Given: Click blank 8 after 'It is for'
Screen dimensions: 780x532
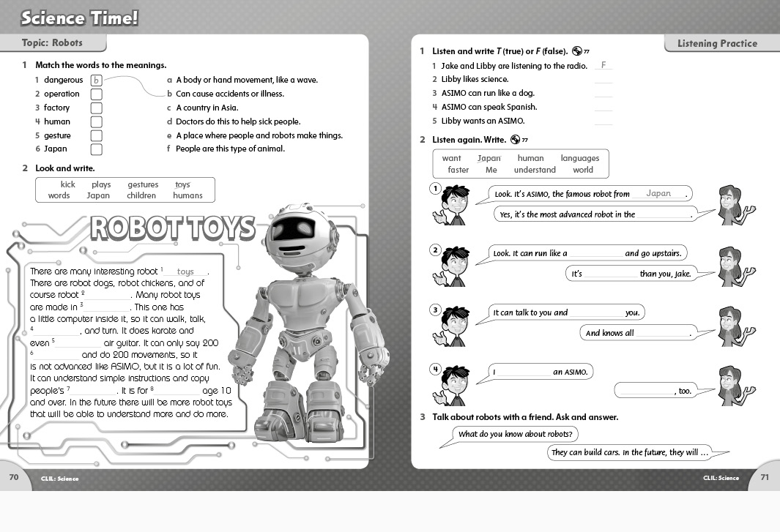Looking at the screenshot, I should coord(177,391).
